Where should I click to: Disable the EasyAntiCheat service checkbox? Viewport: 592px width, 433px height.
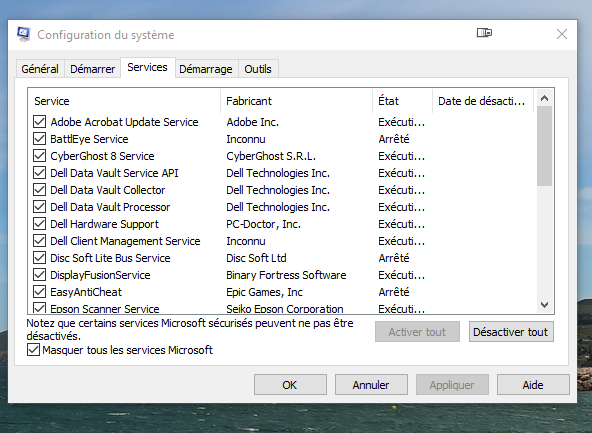point(40,292)
